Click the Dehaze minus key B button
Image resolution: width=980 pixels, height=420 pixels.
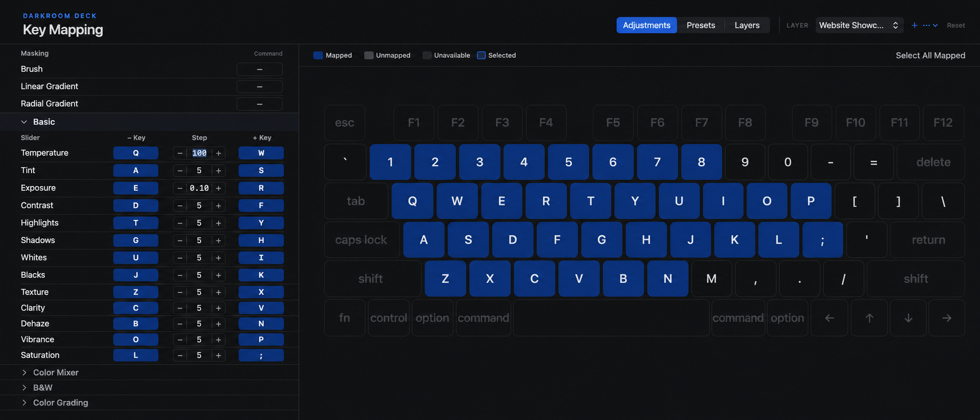(136, 324)
